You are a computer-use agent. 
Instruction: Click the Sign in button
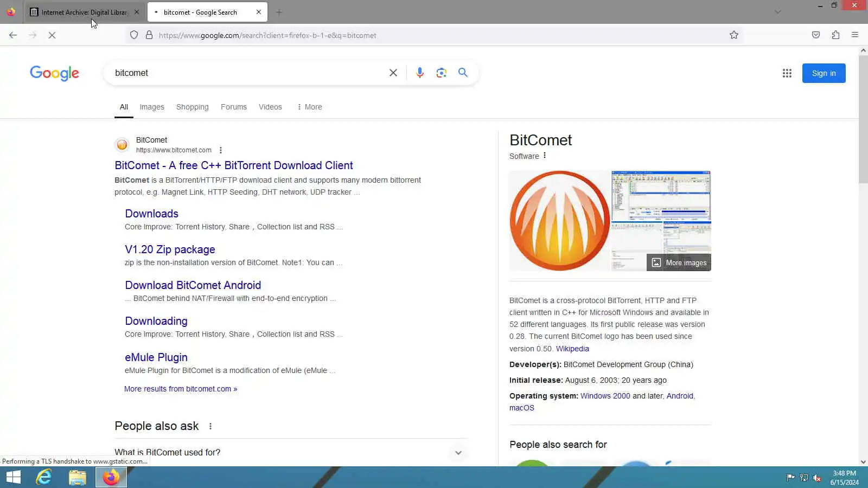[x=824, y=73]
